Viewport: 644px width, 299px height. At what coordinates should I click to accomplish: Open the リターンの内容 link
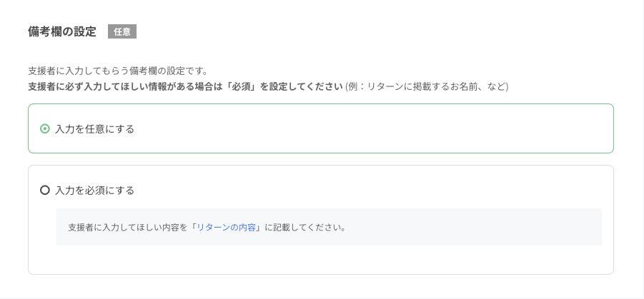coord(226,228)
